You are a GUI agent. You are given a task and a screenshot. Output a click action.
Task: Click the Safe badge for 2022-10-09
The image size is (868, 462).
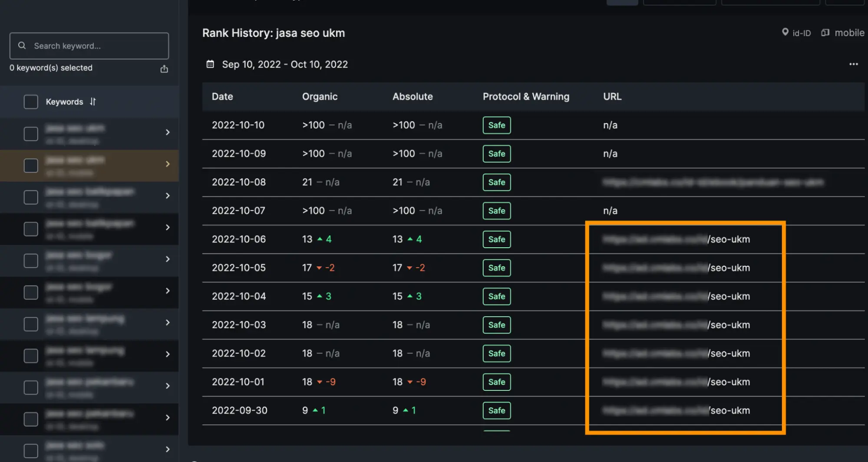pos(497,154)
